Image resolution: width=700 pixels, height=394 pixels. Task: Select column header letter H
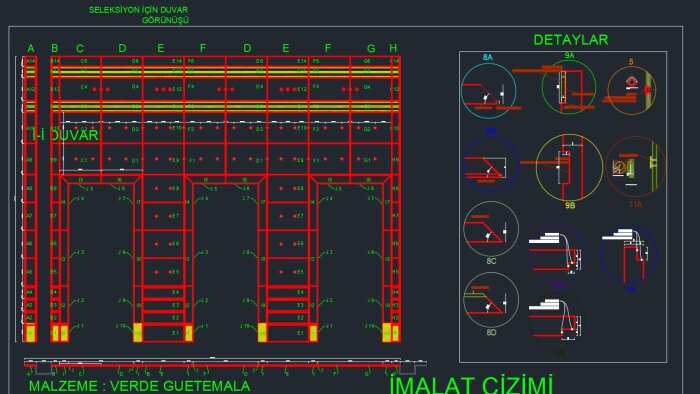393,48
